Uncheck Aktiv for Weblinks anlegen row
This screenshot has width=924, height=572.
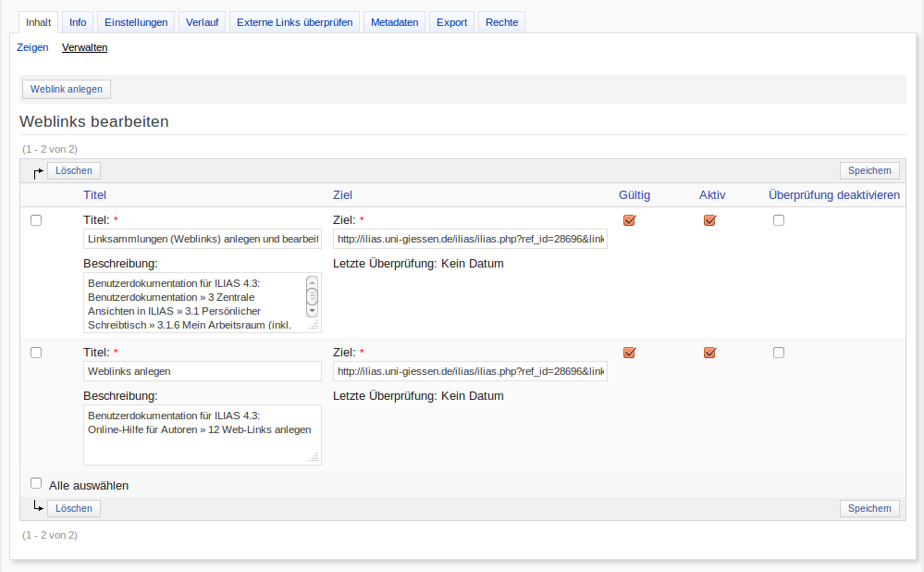pyautogui.click(x=710, y=353)
